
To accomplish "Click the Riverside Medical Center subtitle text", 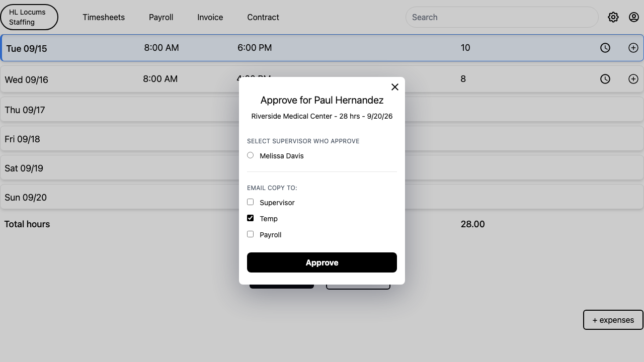I will pos(322,116).
